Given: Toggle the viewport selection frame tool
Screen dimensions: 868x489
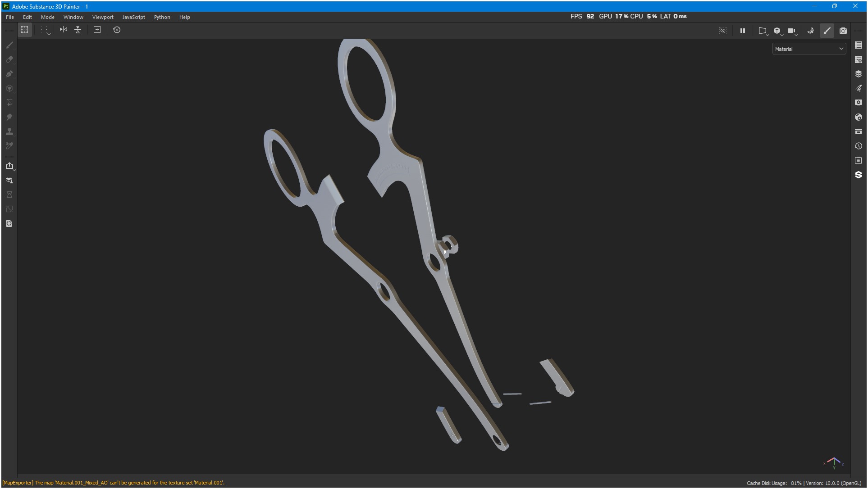Looking at the screenshot, I should [x=25, y=30].
